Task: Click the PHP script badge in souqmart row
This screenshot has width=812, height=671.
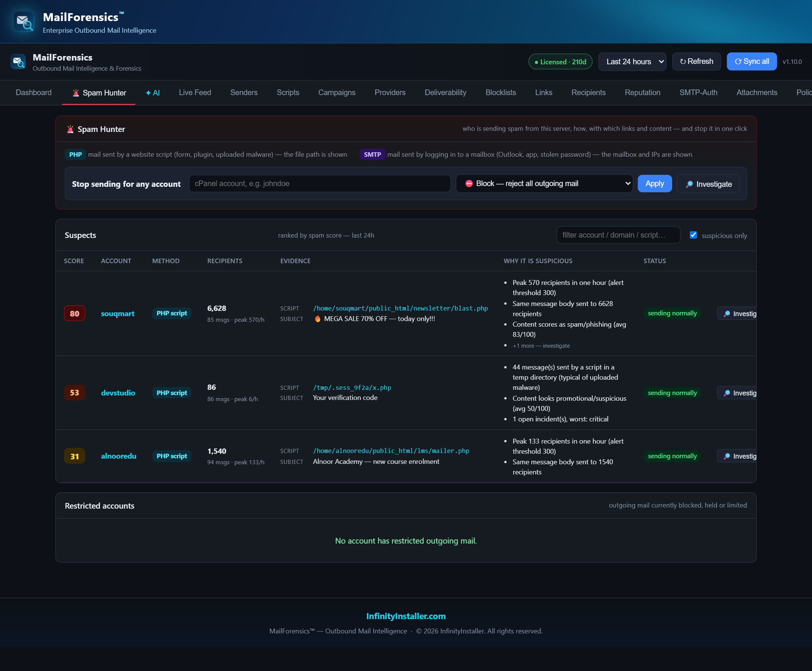Action: [171, 314]
